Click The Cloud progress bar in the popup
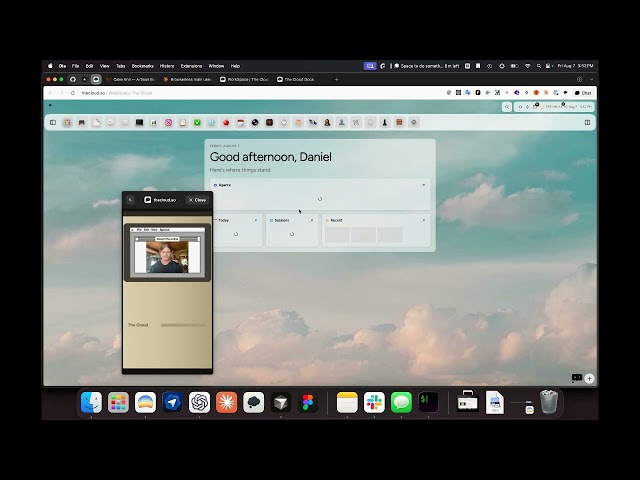Image resolution: width=640 pixels, height=480 pixels. [183, 325]
